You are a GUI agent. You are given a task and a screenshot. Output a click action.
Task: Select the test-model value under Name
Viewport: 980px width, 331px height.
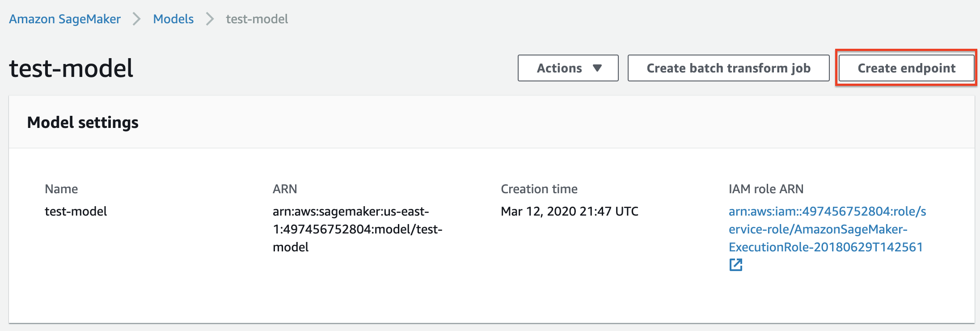tap(76, 211)
